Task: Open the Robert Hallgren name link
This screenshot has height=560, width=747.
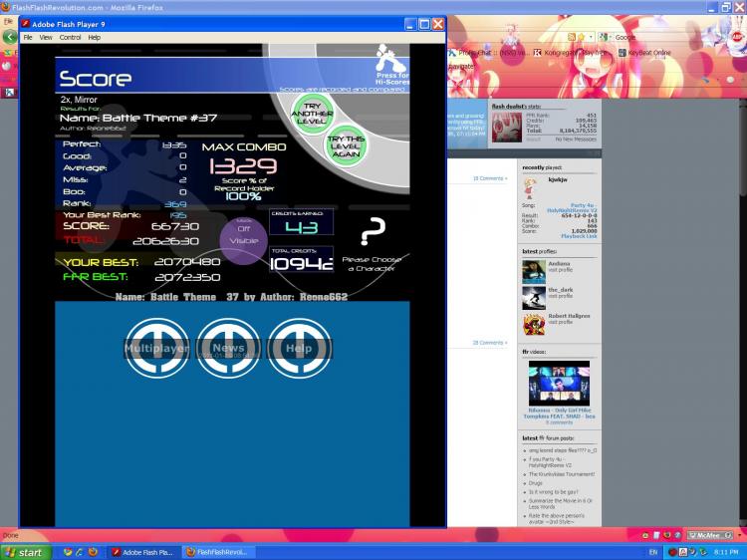Action: click(569, 316)
